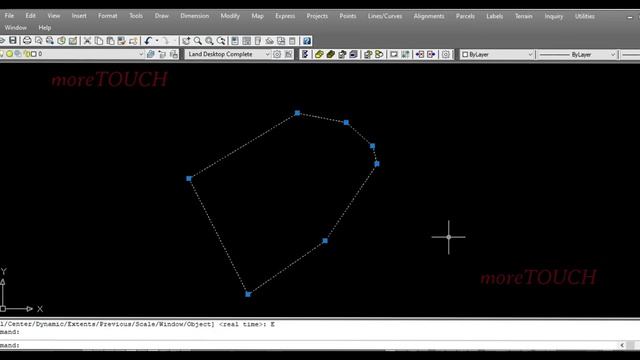Open the Land Desktop Complete workspace dropdown
This screenshot has width=640, height=360.
click(268, 54)
